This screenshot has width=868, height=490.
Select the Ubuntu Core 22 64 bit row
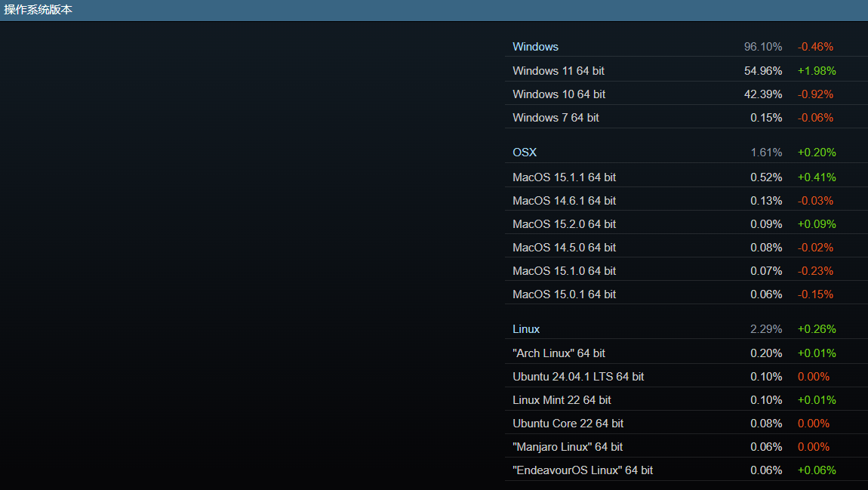[686, 423]
